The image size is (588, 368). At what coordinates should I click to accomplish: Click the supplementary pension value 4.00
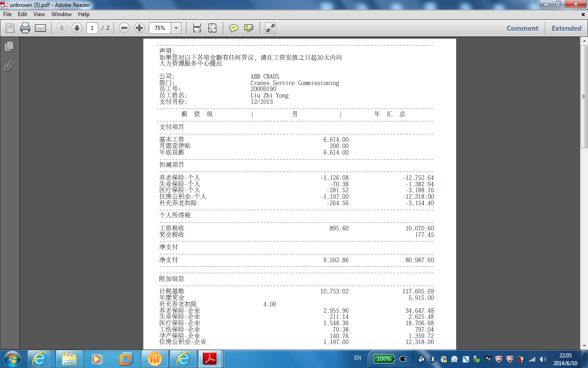[270, 305]
